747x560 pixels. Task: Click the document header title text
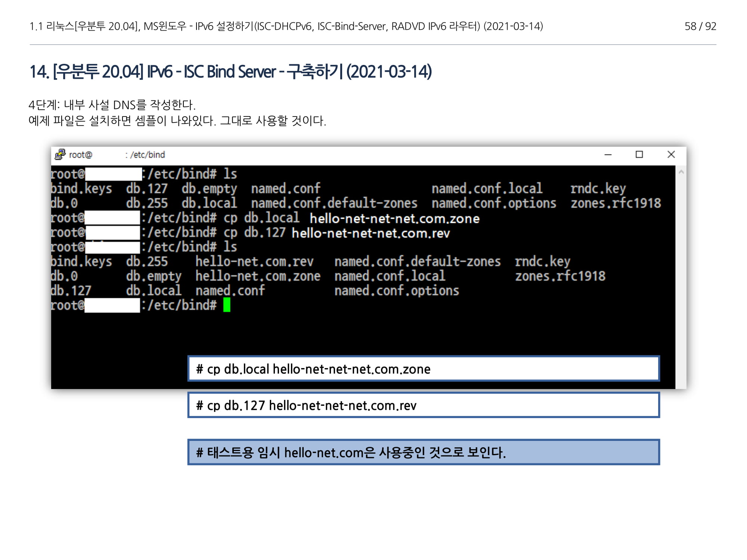pyautogui.click(x=286, y=26)
